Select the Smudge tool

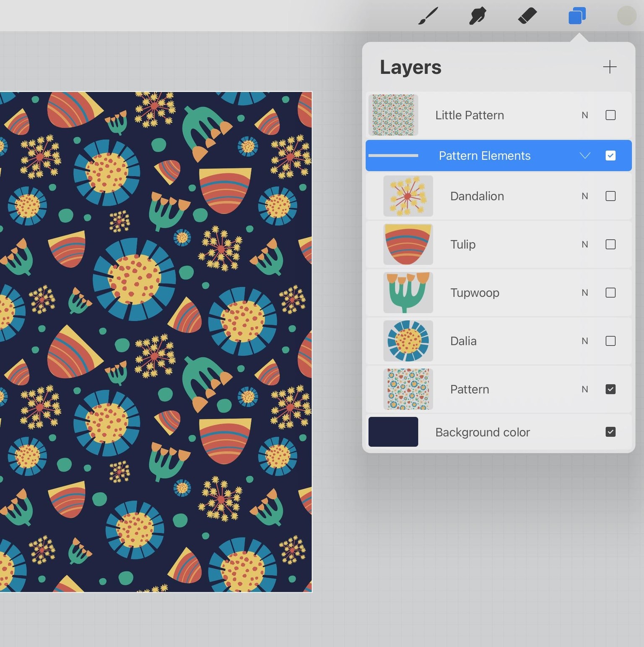click(x=478, y=16)
